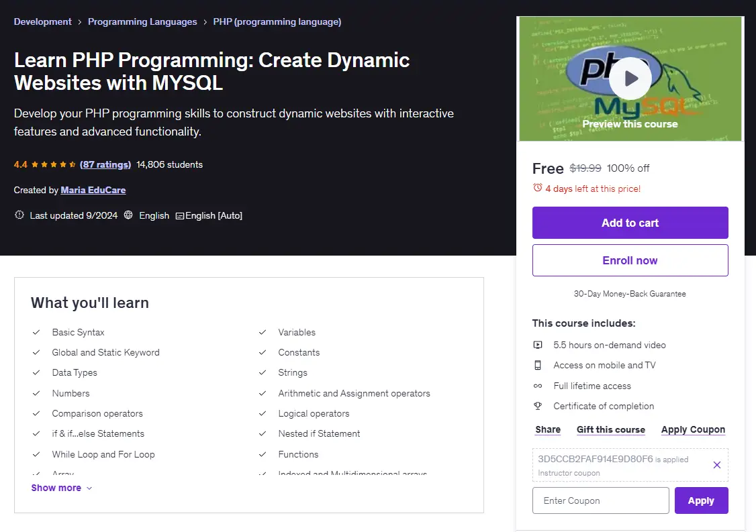The width and height of the screenshot is (756, 532).
Task: Click the checkmark beside Data Types
Action: pos(36,372)
